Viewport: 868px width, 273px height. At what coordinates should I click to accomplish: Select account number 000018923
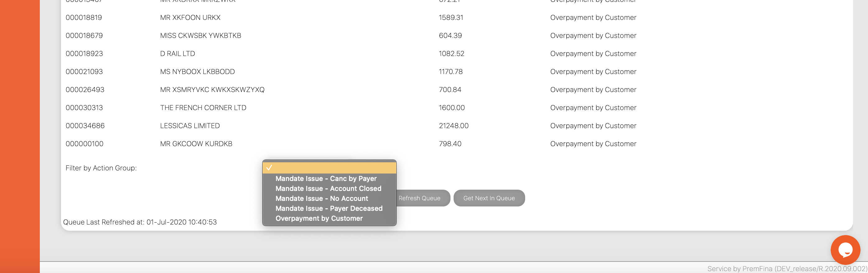84,53
